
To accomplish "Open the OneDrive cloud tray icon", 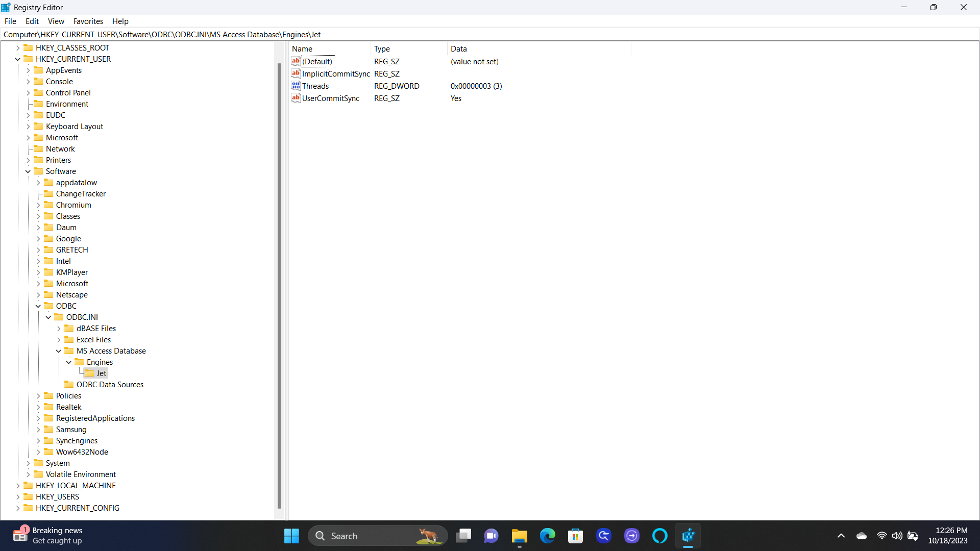I will pyautogui.click(x=862, y=536).
